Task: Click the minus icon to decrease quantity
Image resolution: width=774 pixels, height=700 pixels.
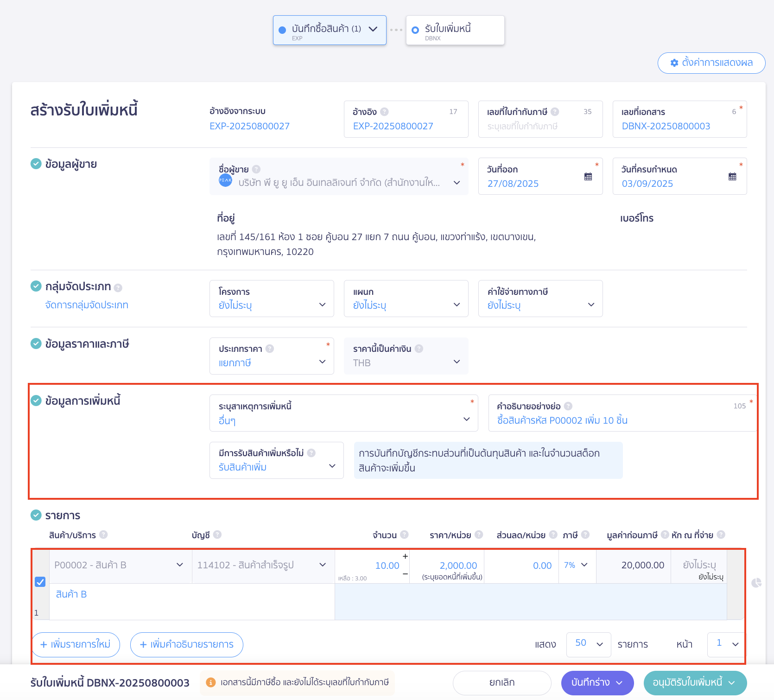Action: tap(405, 574)
